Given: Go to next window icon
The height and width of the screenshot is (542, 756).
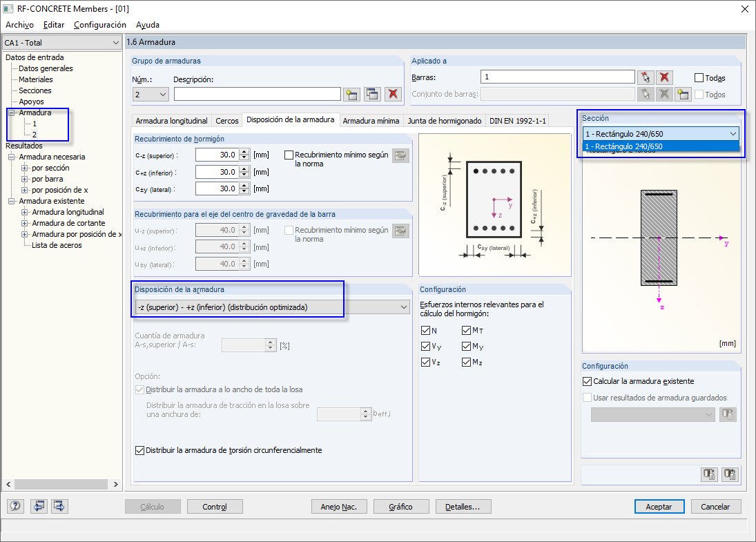Looking at the screenshot, I should (59, 506).
